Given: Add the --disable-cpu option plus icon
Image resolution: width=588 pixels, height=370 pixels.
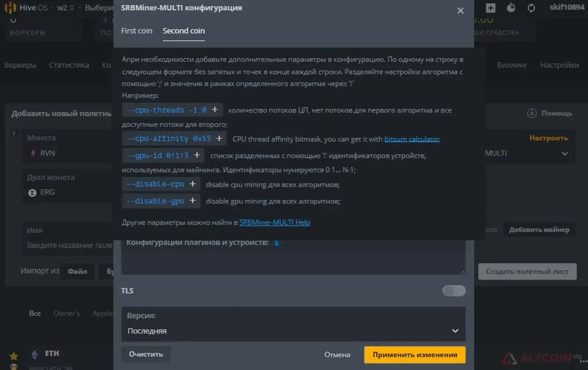Looking at the screenshot, I should tap(192, 184).
